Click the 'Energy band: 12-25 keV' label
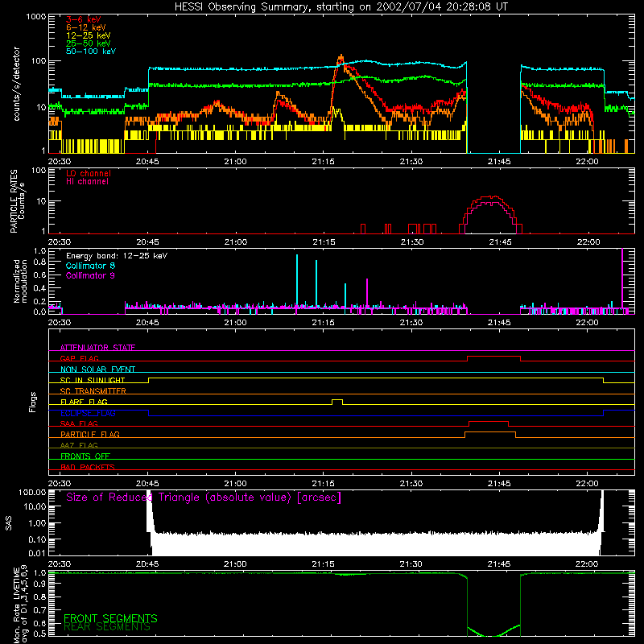This screenshot has width=644, height=644. coord(117,256)
